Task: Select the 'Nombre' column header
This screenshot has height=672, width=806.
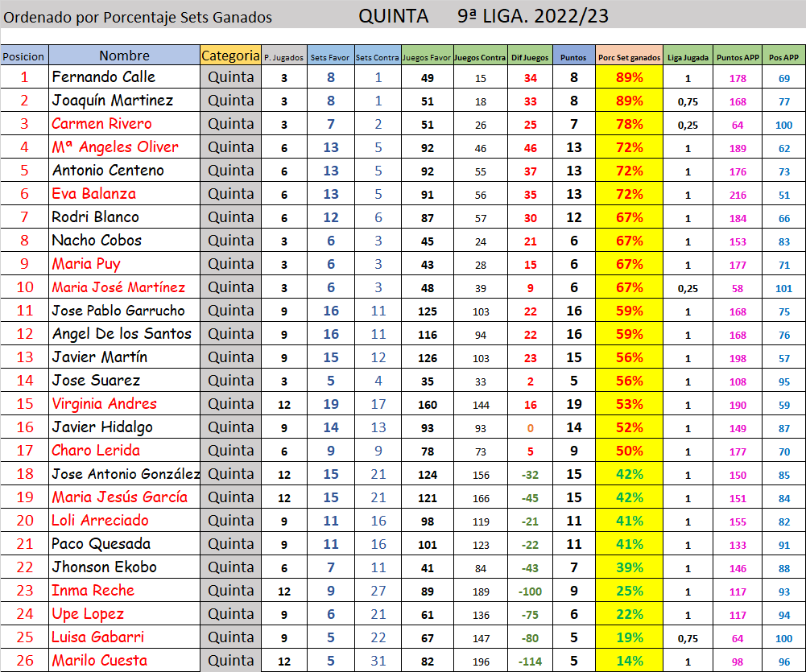Action: coord(124,56)
